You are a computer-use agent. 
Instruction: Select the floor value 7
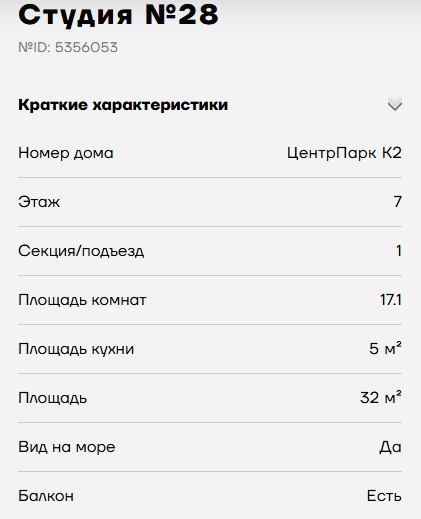click(x=398, y=202)
